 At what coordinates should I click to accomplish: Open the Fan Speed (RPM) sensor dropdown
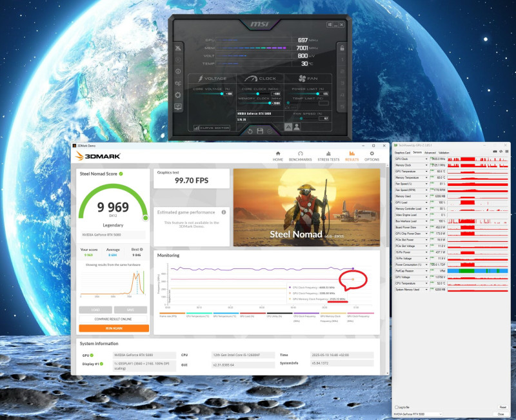click(x=426, y=190)
